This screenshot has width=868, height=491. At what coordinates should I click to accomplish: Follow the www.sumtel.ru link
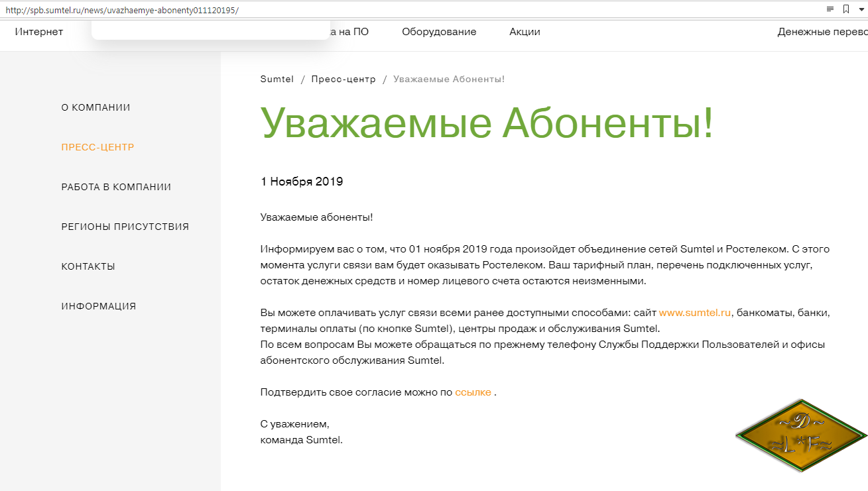coord(695,313)
